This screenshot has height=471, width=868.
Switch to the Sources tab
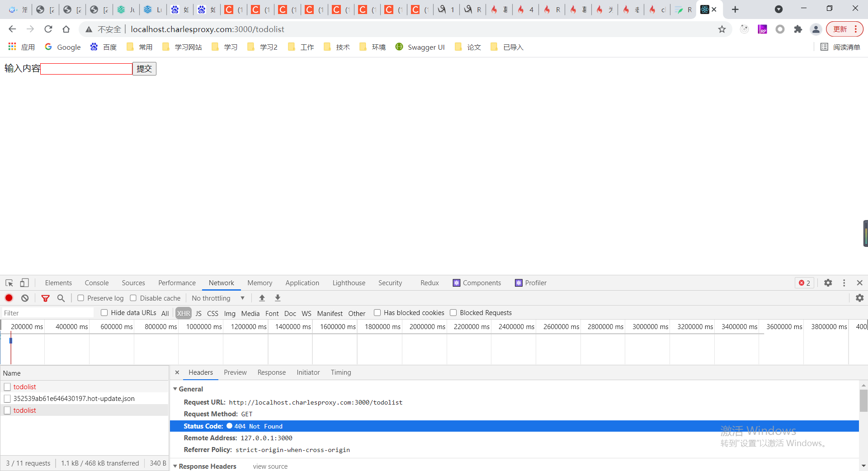click(x=133, y=283)
